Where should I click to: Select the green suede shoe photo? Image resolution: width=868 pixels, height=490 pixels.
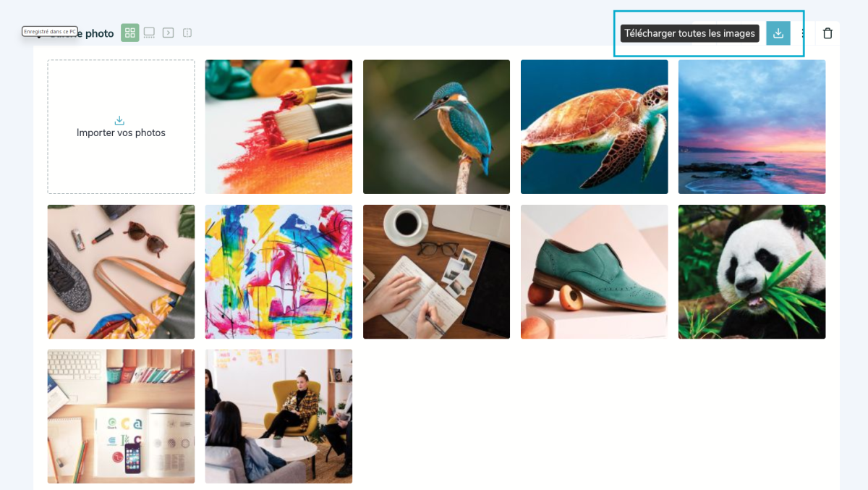point(594,271)
